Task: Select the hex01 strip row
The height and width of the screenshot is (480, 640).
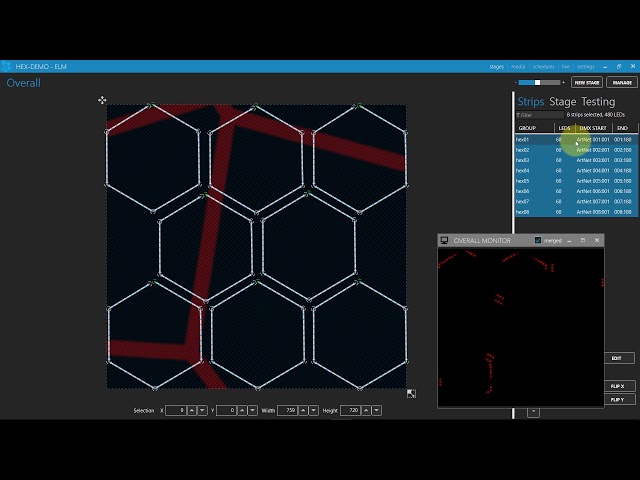Action: tap(576, 140)
